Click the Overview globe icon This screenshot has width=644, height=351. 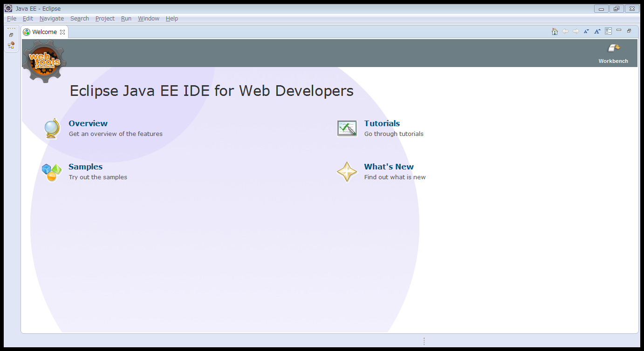[52, 128]
